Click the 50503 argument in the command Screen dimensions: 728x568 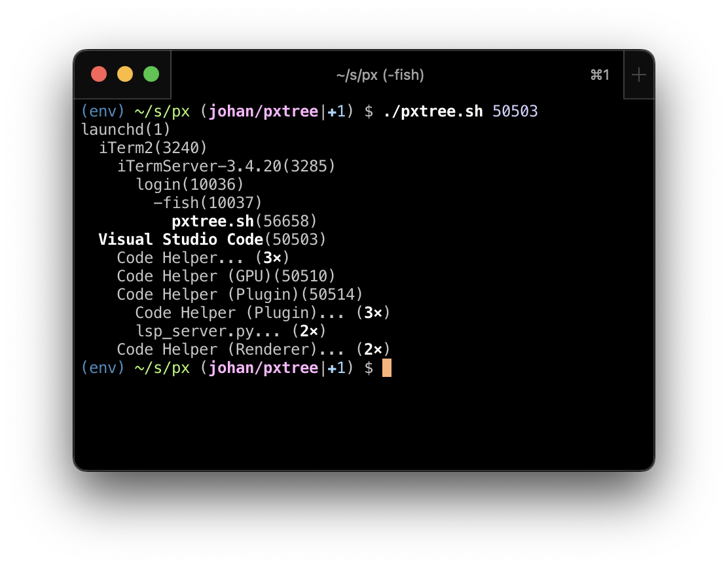(515, 111)
